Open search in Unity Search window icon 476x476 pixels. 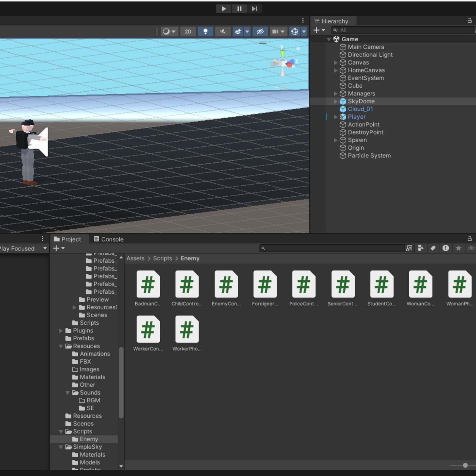[409, 248]
